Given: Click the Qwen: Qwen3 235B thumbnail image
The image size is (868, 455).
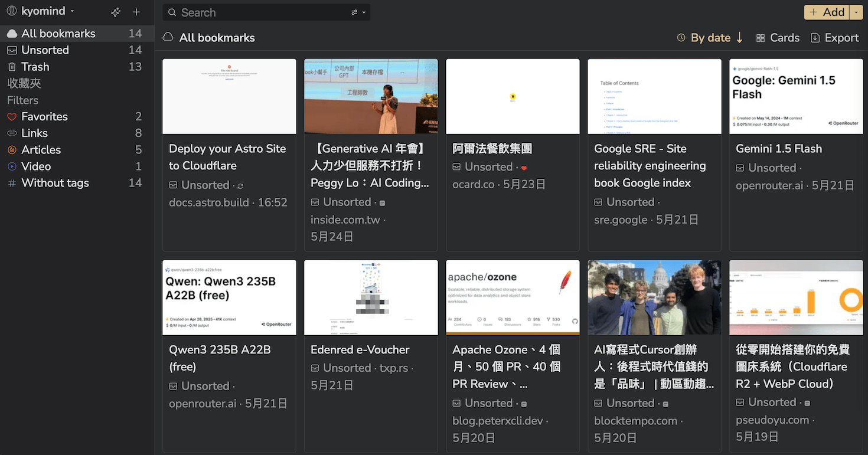Looking at the screenshot, I should [229, 297].
